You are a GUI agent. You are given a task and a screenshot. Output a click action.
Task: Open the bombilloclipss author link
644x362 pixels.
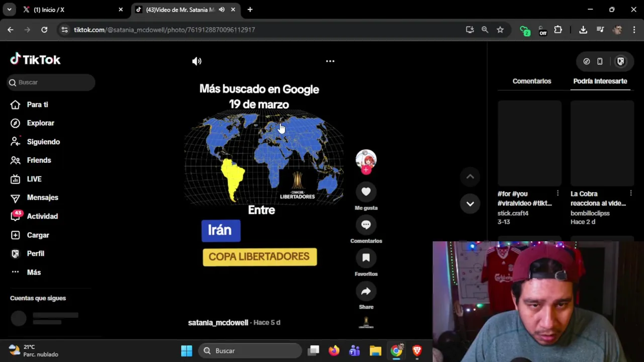click(x=590, y=213)
